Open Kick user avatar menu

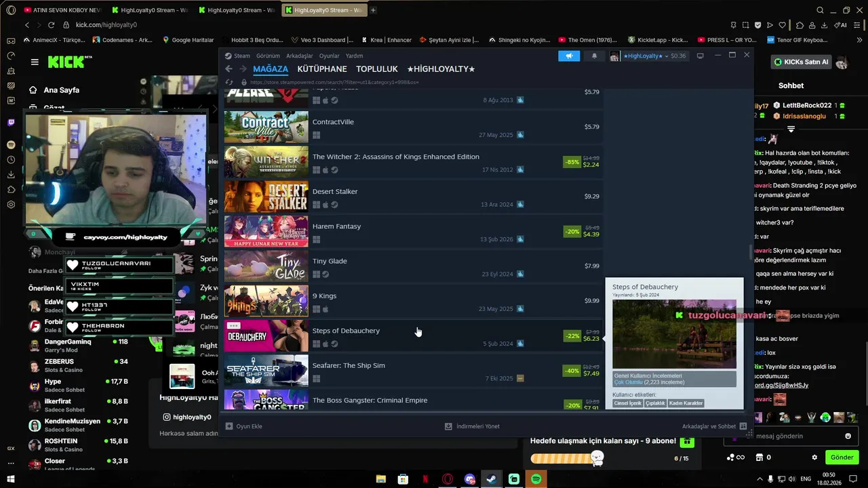[x=842, y=62]
